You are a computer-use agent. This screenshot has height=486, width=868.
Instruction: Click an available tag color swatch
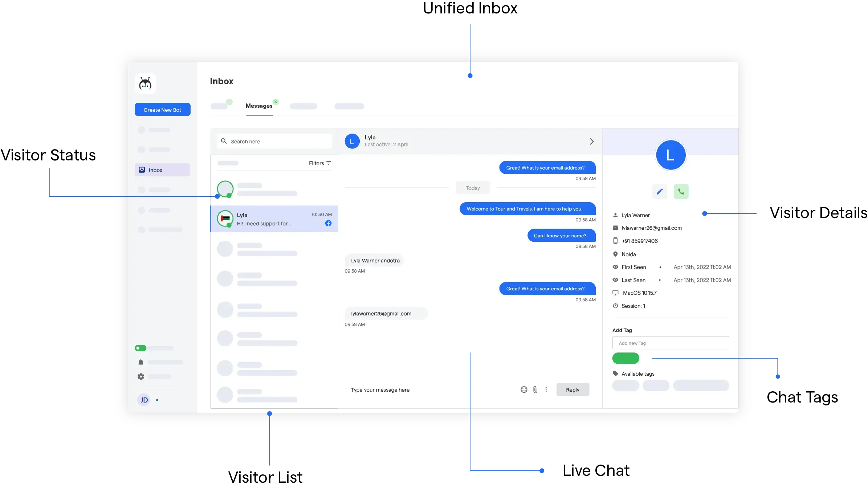point(625,386)
